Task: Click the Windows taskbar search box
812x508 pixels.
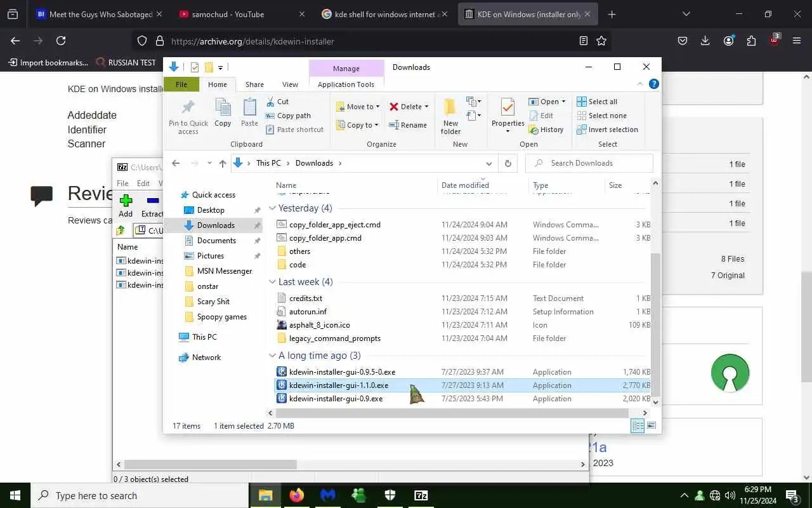Action: point(140,495)
